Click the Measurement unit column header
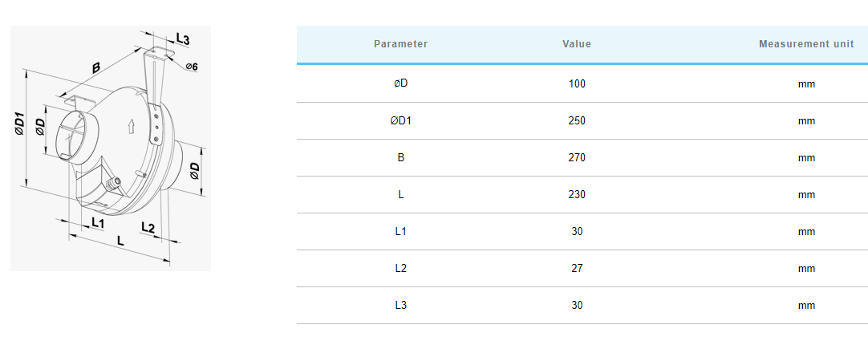This screenshot has width=868, height=337. [806, 44]
